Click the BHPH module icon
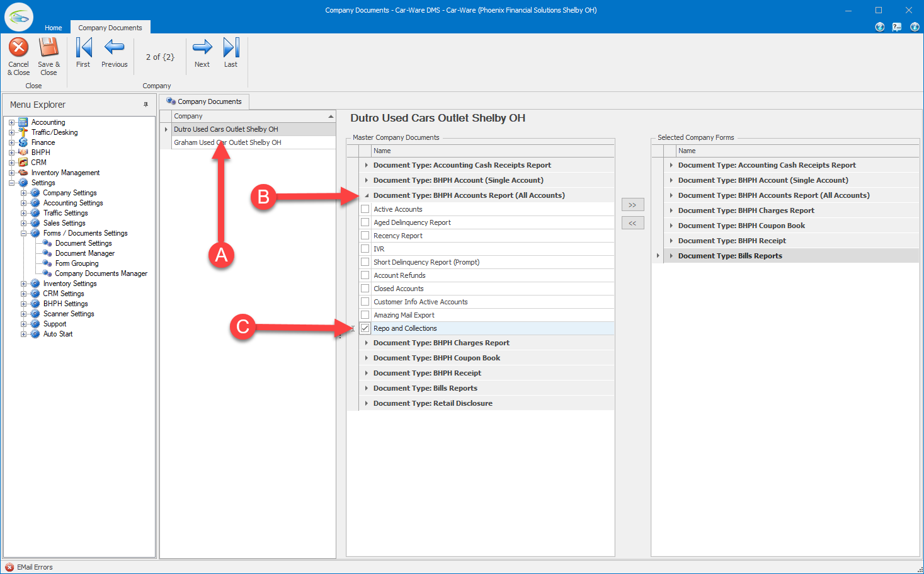 click(x=23, y=152)
